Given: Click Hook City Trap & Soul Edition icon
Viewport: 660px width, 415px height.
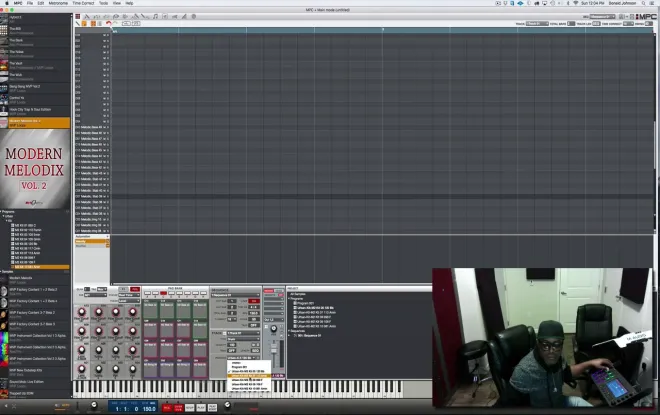Looking at the screenshot, I should [x=4, y=111].
